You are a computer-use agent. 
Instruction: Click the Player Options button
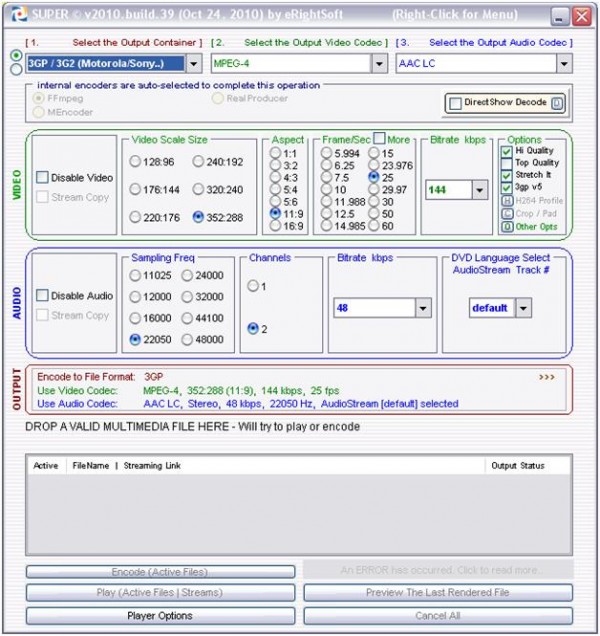click(x=160, y=616)
